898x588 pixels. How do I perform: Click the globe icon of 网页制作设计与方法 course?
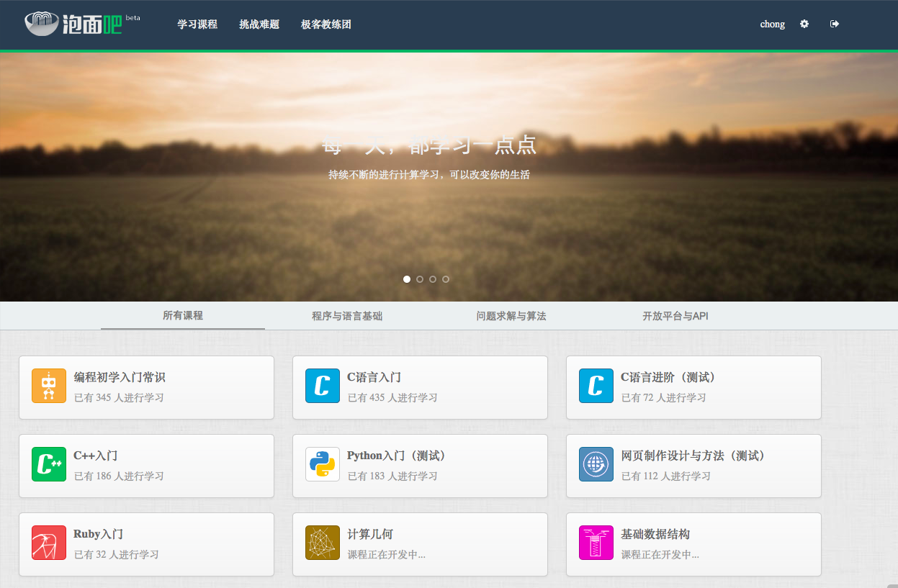(596, 465)
